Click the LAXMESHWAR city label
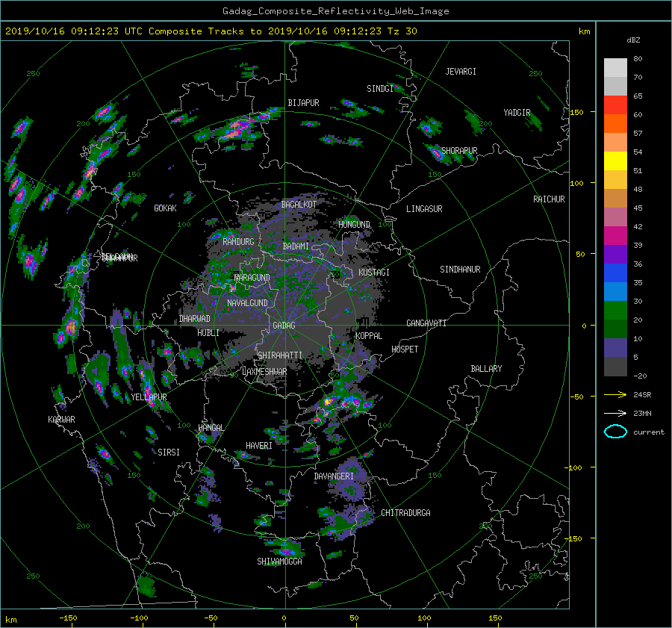The width and height of the screenshot is (672, 628). (x=264, y=372)
